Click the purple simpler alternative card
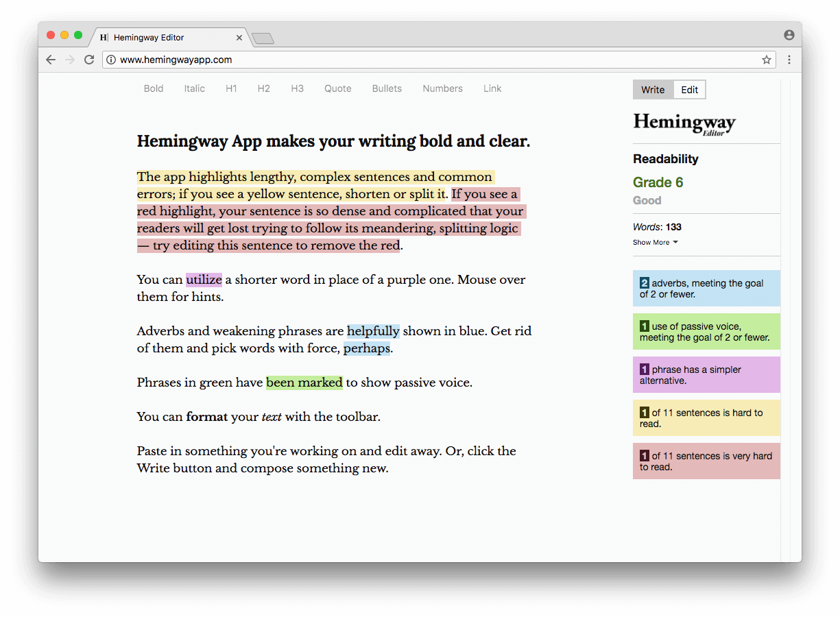Viewport: 840px width, 617px height. click(706, 374)
